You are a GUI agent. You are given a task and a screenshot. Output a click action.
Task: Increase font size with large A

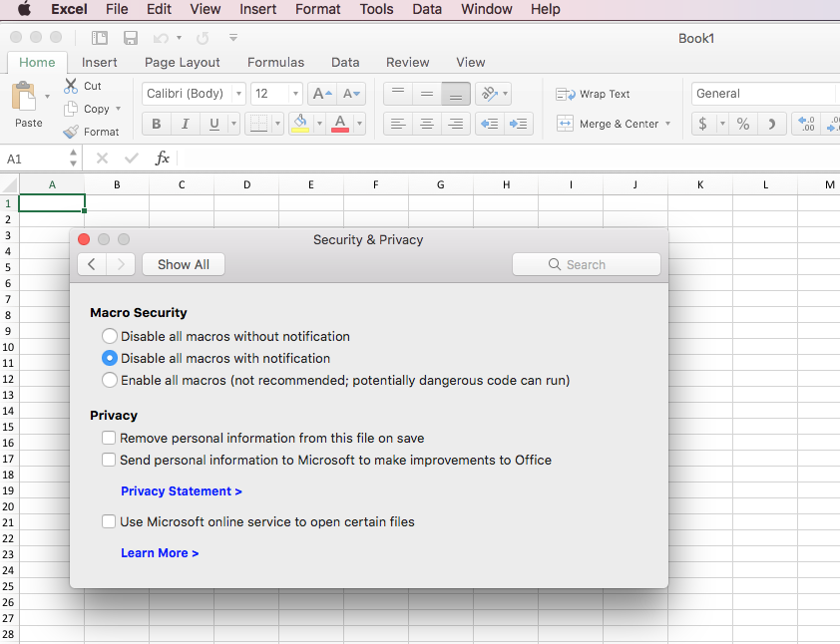(x=322, y=94)
